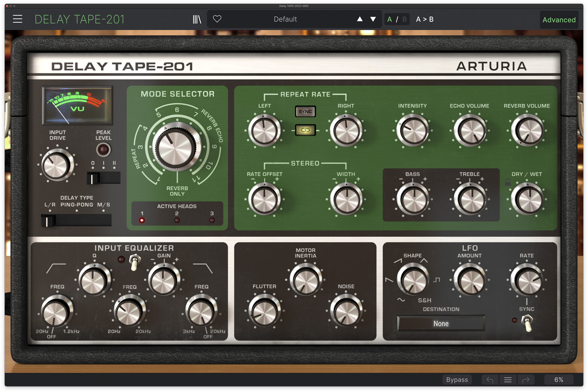Select previous preset with up arrow
Screen dimensions: 588x392
pyautogui.click(x=360, y=19)
